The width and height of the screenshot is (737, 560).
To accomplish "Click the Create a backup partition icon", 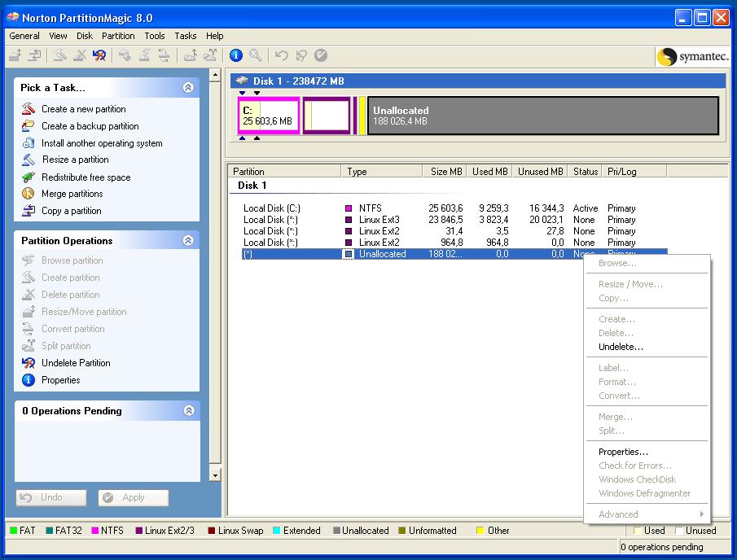I will (x=29, y=126).
